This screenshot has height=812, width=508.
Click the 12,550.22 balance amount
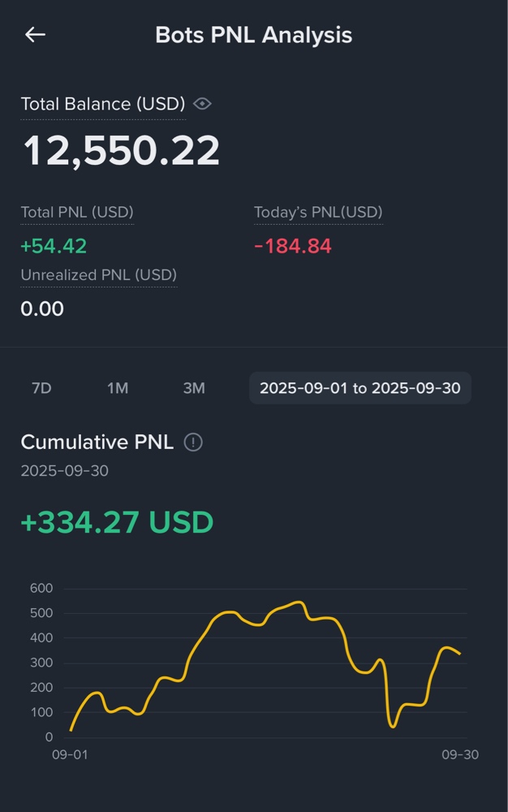tap(121, 151)
